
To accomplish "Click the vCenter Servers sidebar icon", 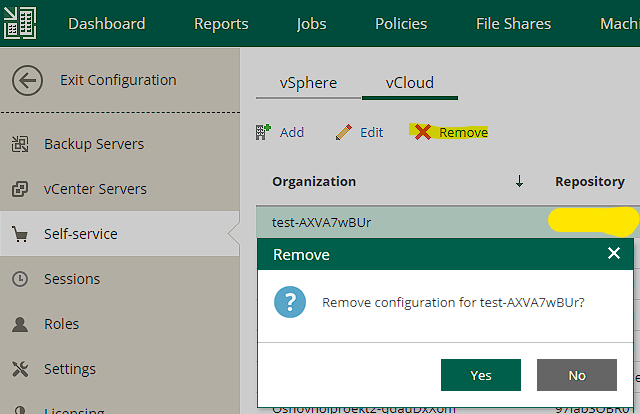I will (x=20, y=189).
